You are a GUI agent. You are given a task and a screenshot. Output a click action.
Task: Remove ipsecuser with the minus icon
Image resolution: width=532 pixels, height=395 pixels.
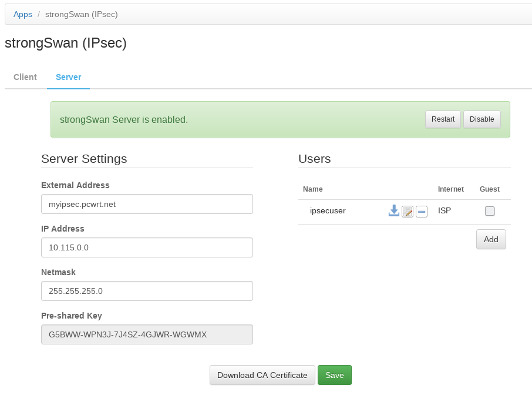click(x=422, y=212)
